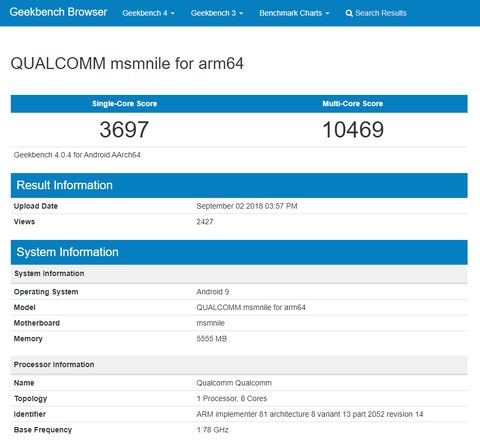Select the value 1.78 GHz

click(x=212, y=430)
